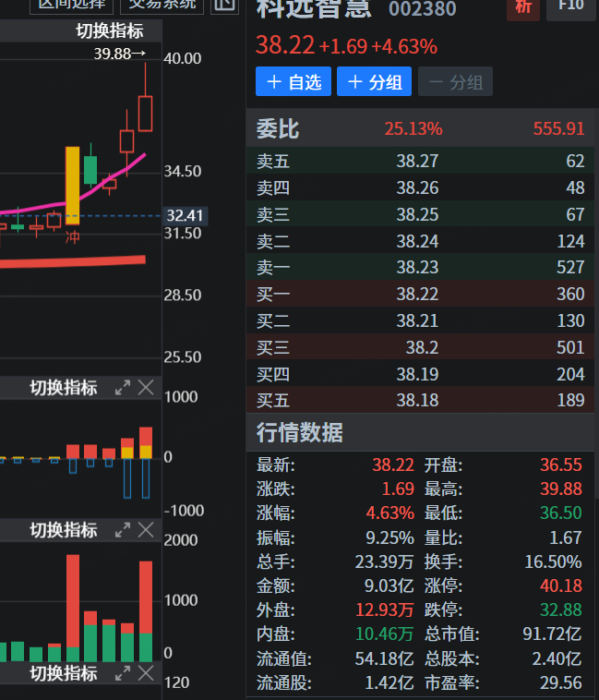Maximize the bottommost indicator panel
This screenshot has height=700, width=599.
122,674
